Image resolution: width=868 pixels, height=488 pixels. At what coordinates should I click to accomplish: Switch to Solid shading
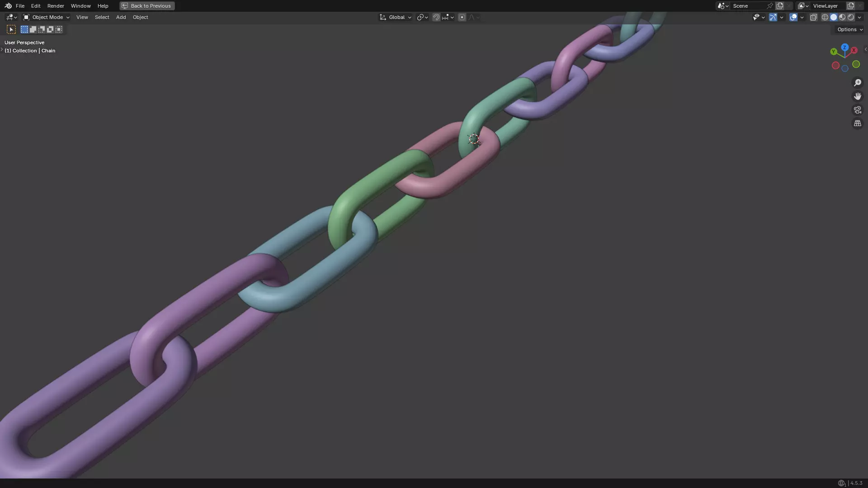coord(834,17)
